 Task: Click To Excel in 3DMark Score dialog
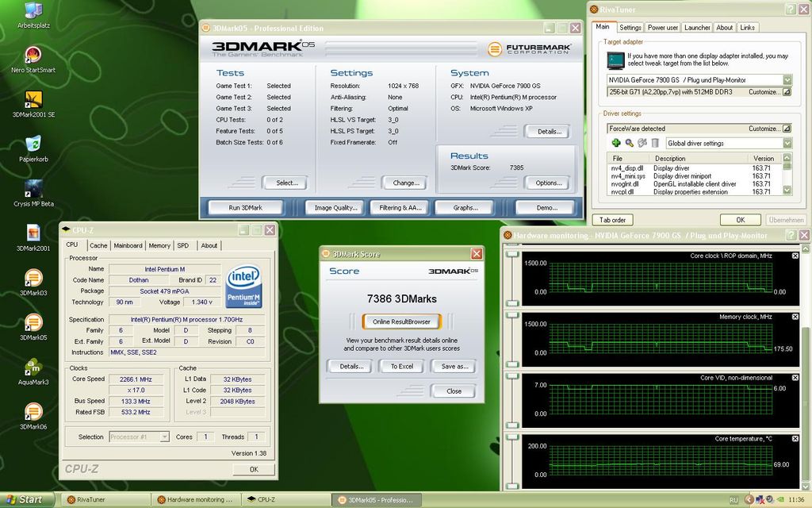pos(402,366)
